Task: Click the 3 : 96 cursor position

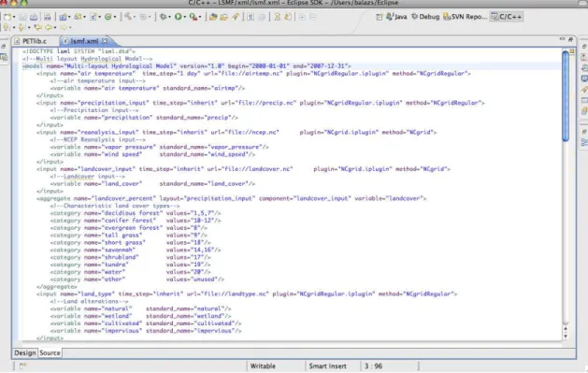Action: 374,366
